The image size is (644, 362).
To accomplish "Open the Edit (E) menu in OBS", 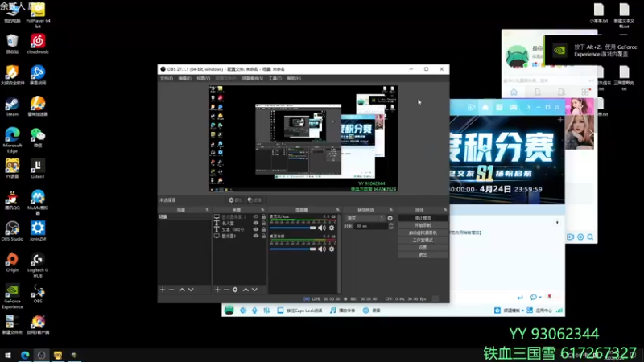I will click(185, 78).
